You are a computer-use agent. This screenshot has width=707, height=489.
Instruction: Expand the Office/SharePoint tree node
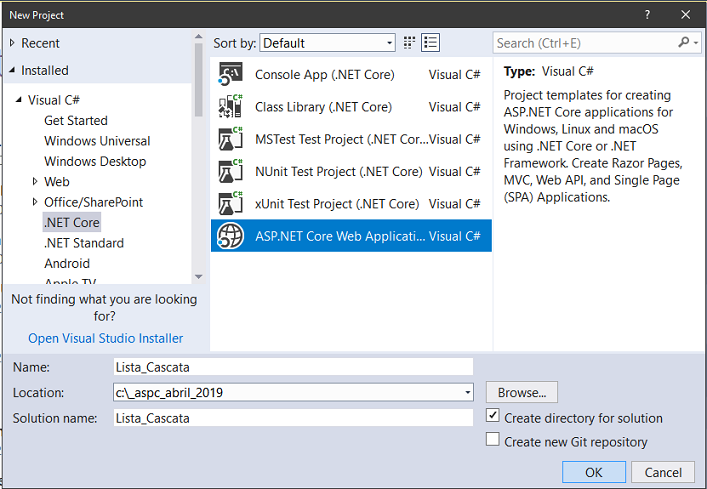(x=35, y=202)
